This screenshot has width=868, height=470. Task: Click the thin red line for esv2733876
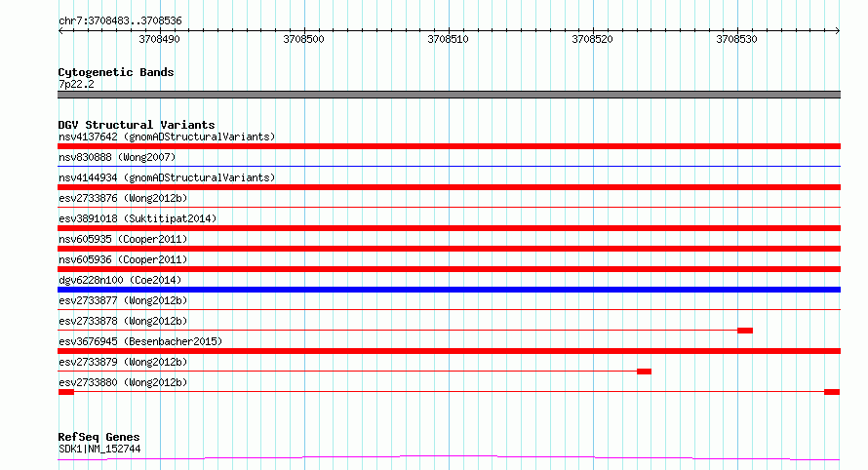[x=449, y=207]
